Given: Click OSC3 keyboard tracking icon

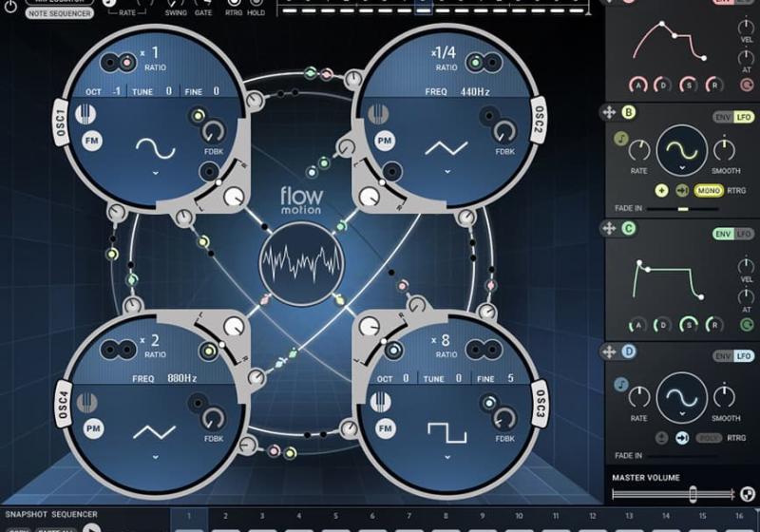Looking at the screenshot, I should click(381, 402).
